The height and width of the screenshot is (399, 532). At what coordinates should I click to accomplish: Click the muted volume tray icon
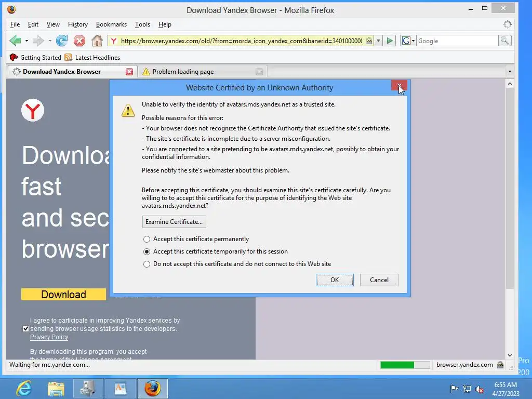tap(480, 389)
